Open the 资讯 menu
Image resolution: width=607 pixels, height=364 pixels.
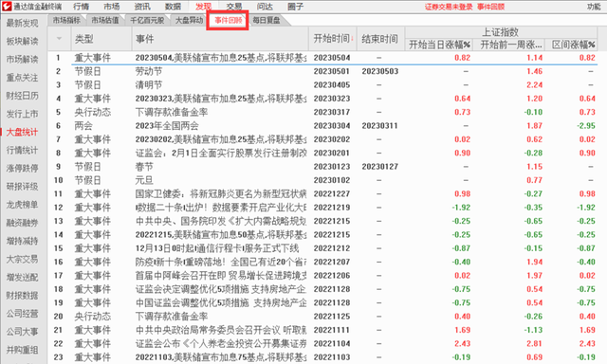[142, 7]
